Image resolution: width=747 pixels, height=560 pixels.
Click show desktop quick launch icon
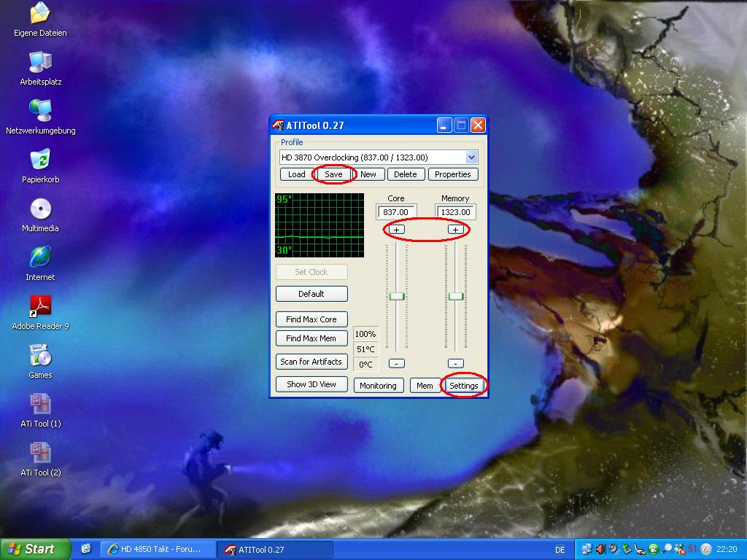[86, 549]
